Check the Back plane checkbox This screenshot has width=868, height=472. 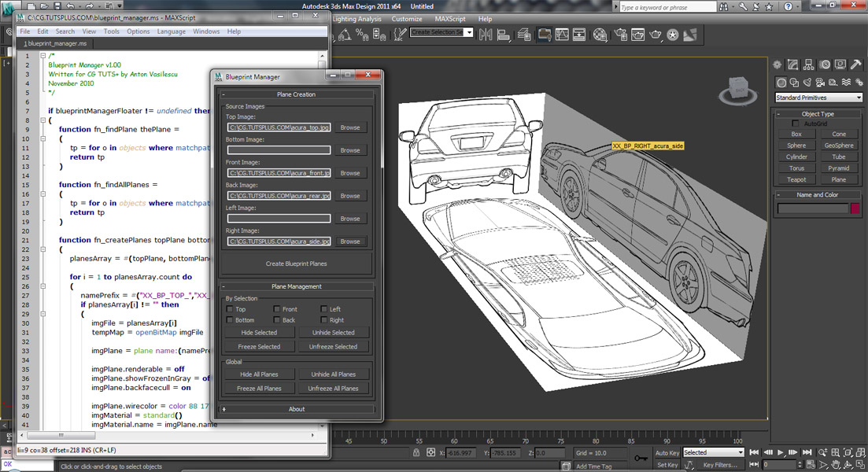(276, 320)
